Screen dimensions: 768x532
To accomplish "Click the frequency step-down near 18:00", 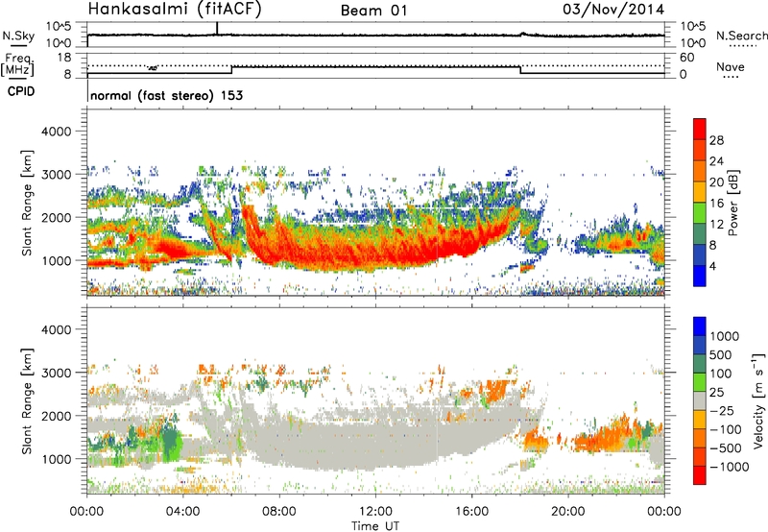I will click(x=520, y=70).
